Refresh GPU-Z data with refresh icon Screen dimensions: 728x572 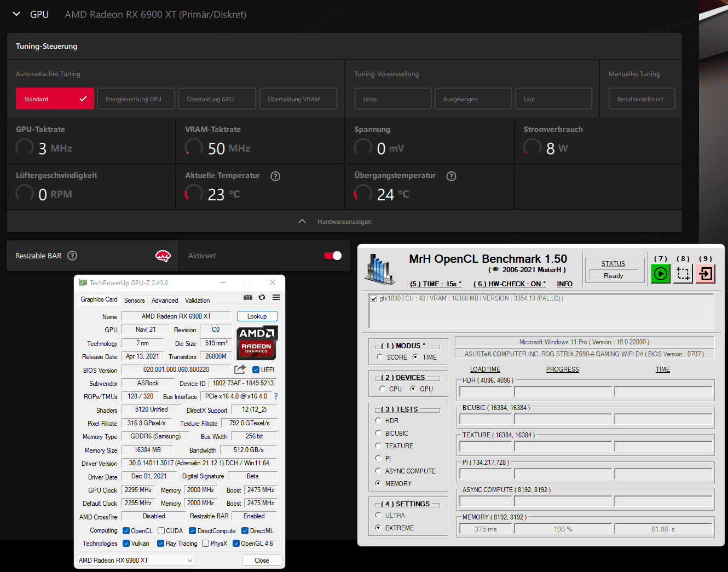[x=262, y=297]
